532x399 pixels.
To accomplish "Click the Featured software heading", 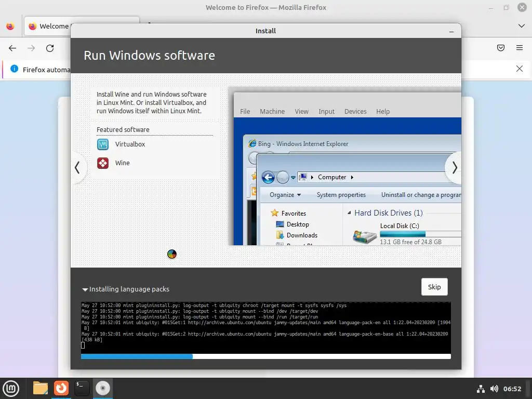I will (123, 129).
